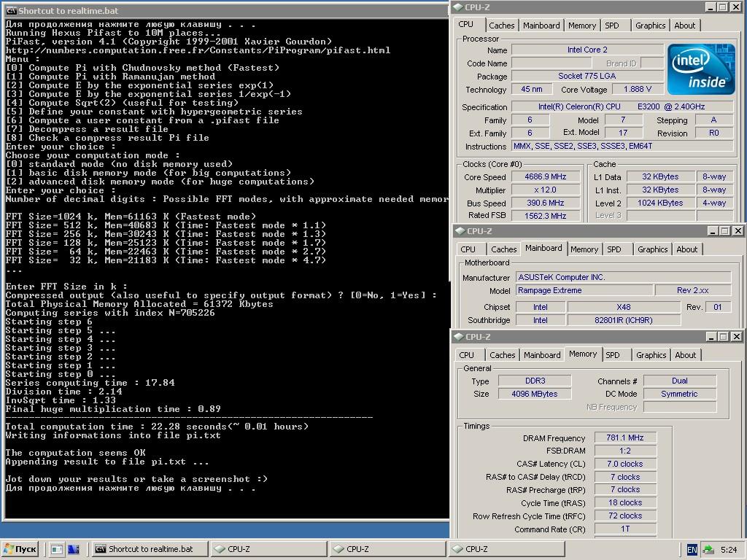Click the Bus Speed value '390.6 MHz'
The height and width of the screenshot is (560, 747).
tap(546, 203)
